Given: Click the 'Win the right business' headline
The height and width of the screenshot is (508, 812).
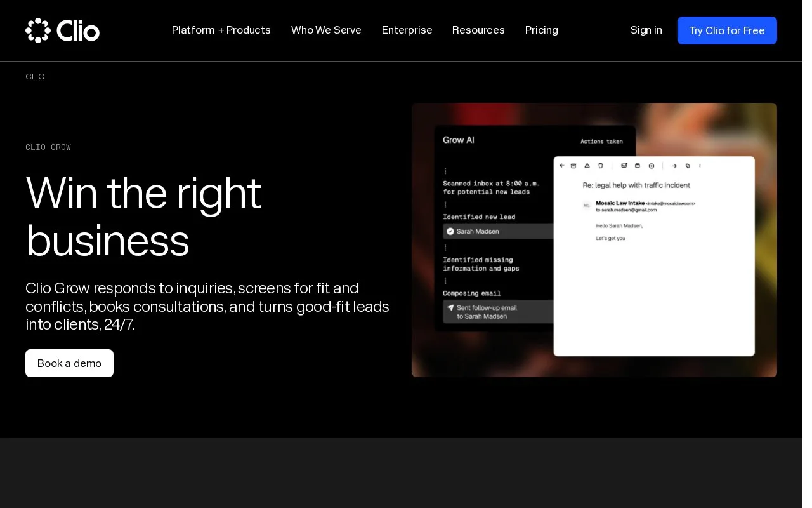Looking at the screenshot, I should coord(143,216).
